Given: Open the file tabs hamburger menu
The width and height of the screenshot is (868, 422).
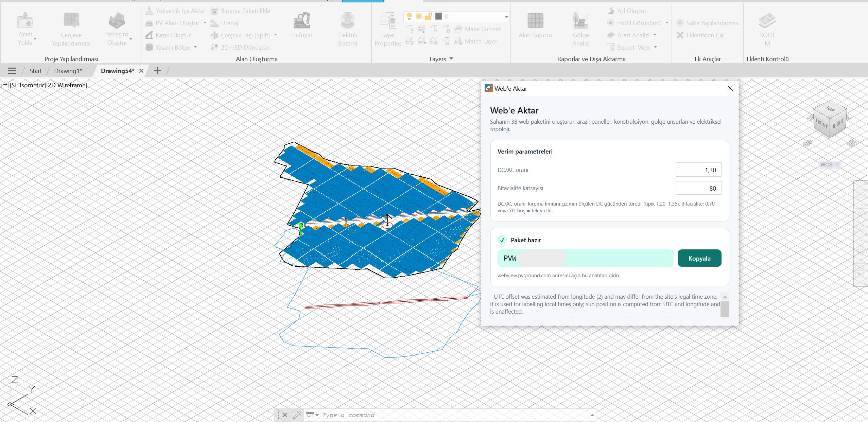Looking at the screenshot, I should (12, 71).
